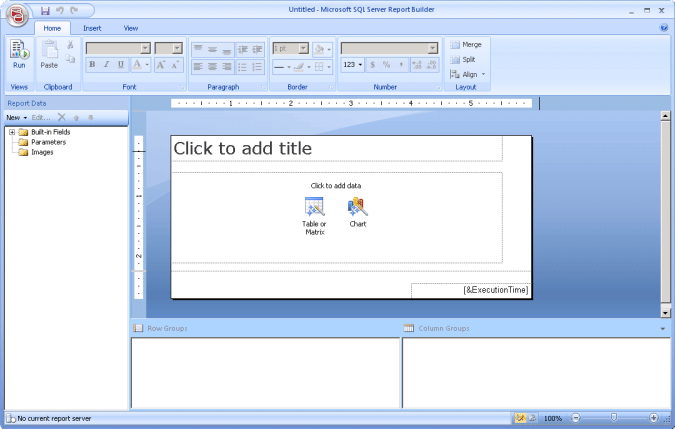The width and height of the screenshot is (675, 429).
Task: Open the Paragraph group dialog launcher
Action: click(x=264, y=87)
